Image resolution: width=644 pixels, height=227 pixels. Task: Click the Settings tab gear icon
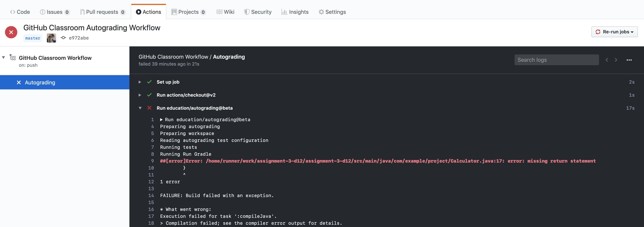point(321,12)
